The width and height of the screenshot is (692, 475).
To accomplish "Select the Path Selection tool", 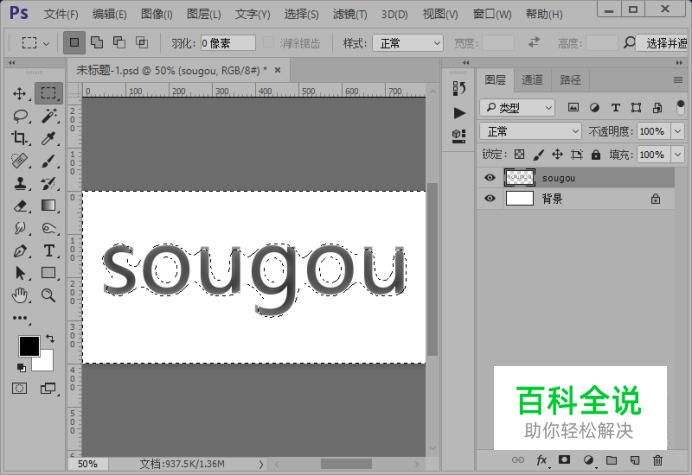I will point(19,273).
